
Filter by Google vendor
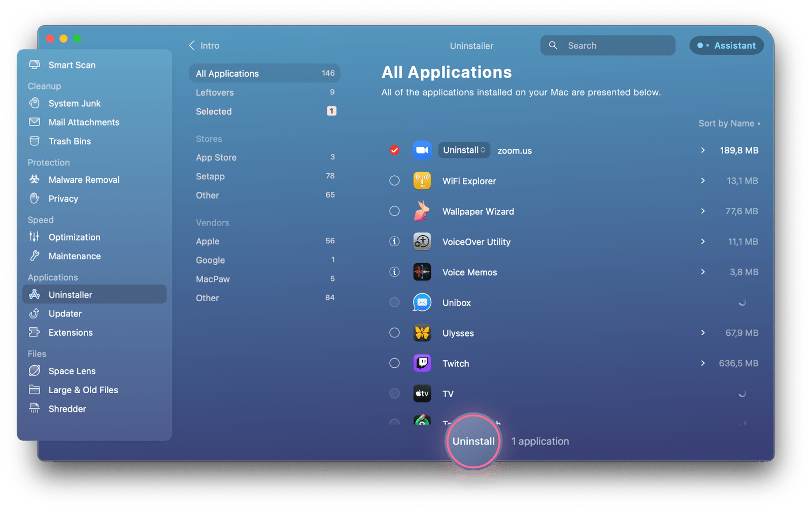[264, 260]
